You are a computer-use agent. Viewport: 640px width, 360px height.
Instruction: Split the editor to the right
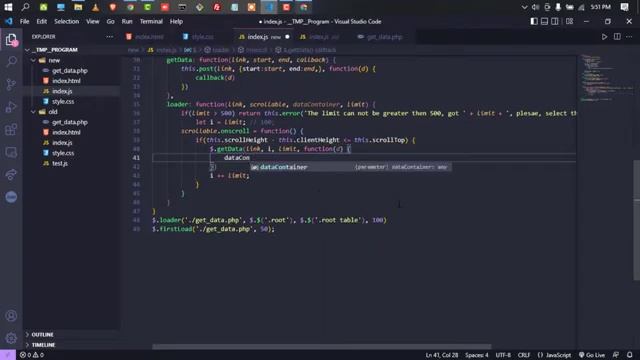pos(617,37)
